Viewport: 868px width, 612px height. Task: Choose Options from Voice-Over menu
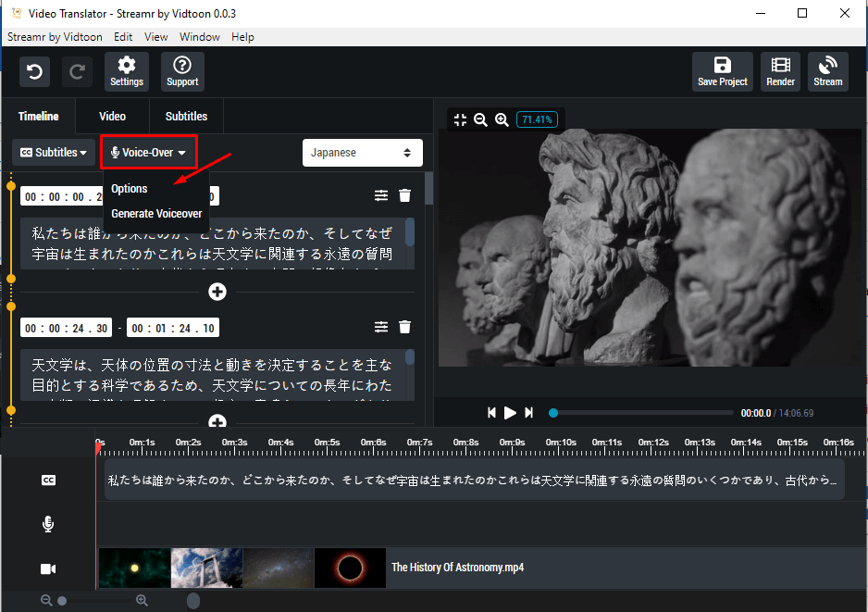(x=129, y=188)
